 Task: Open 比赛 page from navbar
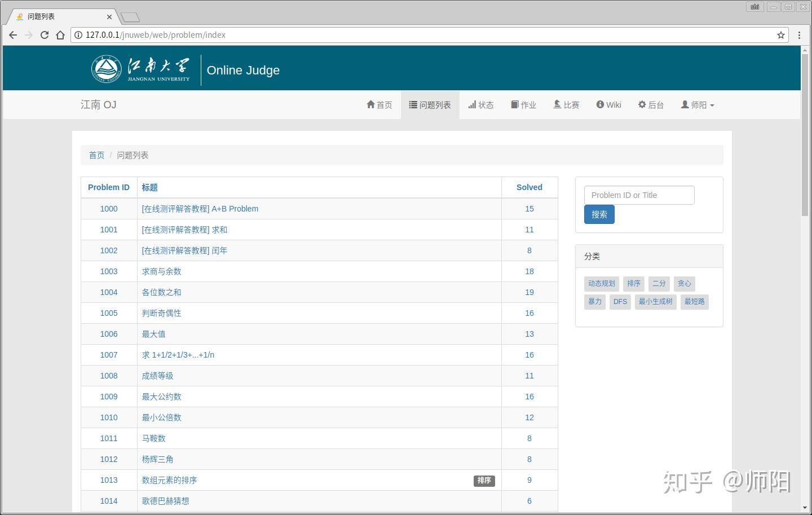[567, 105]
